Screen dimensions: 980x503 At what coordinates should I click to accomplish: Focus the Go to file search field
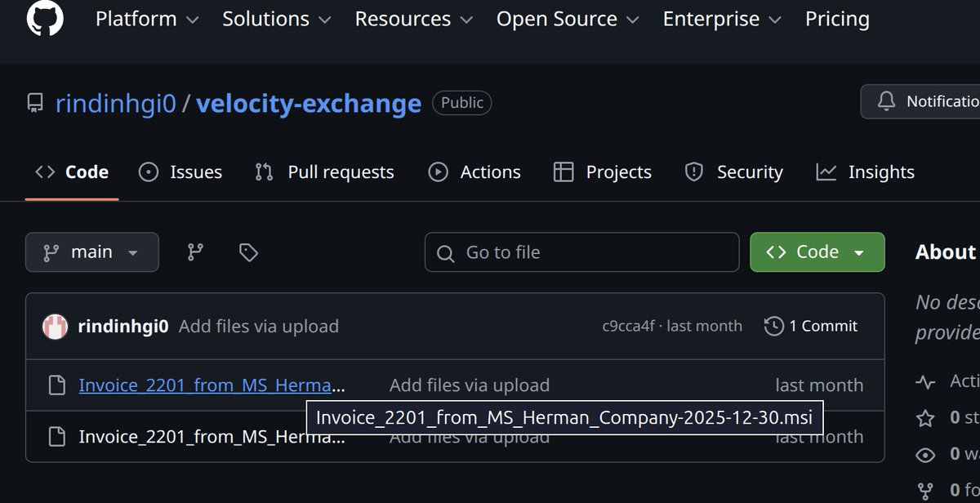[x=581, y=252]
